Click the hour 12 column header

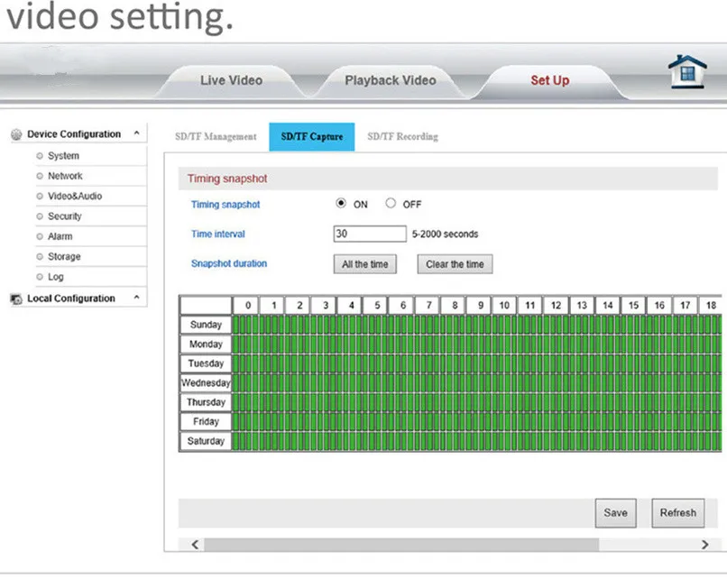(x=556, y=305)
